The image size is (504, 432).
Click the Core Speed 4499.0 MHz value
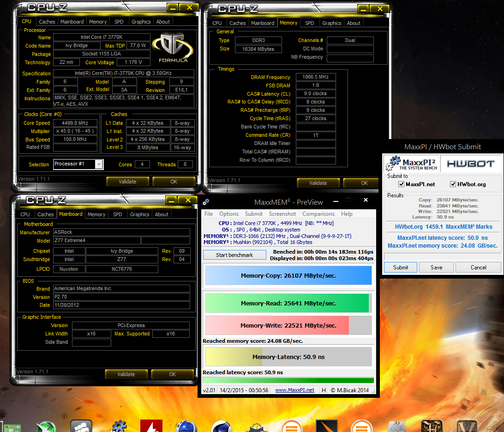(75, 123)
